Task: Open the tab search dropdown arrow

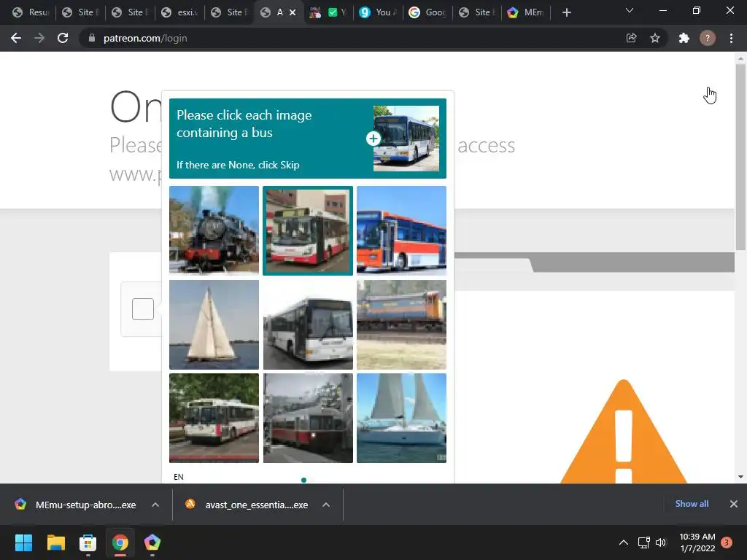Action: coord(630,10)
